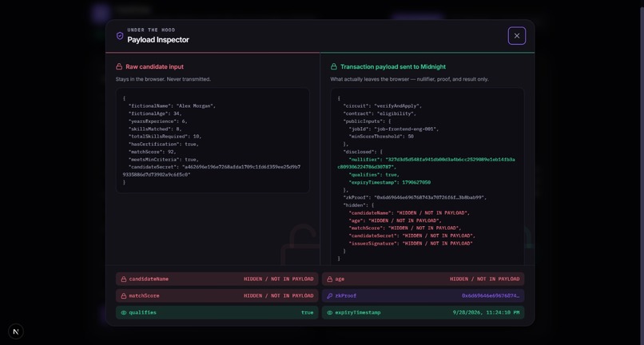This screenshot has width=644, height=345.
Task: Click the issuerSignature HIDDEN line in JSON
Action: click(x=411, y=243)
